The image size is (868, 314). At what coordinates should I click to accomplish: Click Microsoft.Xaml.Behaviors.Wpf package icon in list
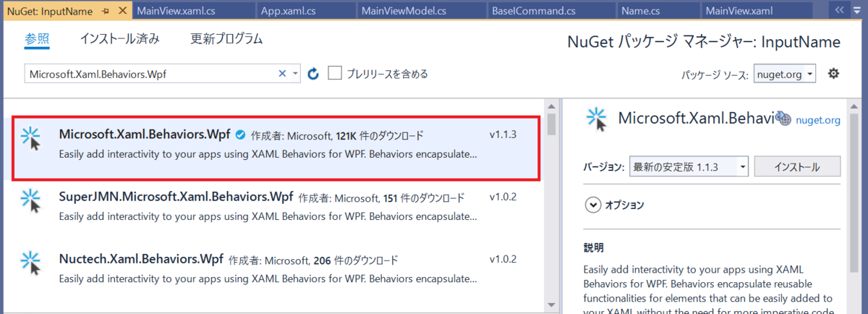(x=31, y=138)
